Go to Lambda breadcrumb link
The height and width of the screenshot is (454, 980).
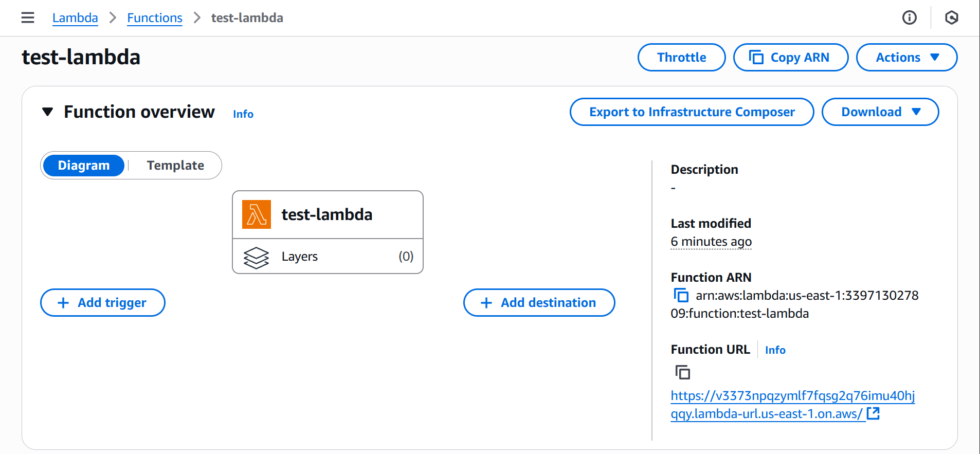pyautogui.click(x=75, y=18)
